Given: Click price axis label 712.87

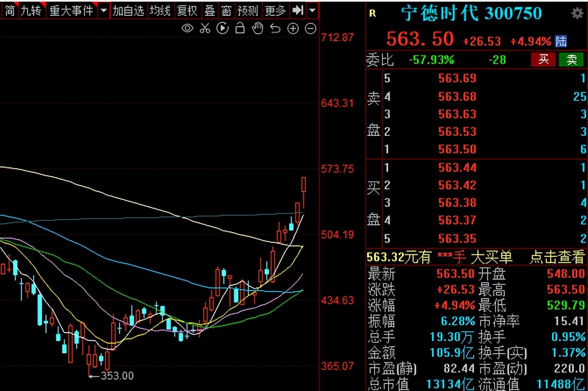Looking at the screenshot, I should coord(337,37).
